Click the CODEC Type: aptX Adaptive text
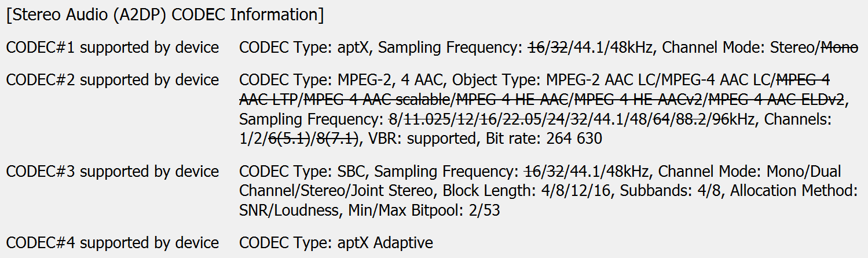 click(336, 242)
